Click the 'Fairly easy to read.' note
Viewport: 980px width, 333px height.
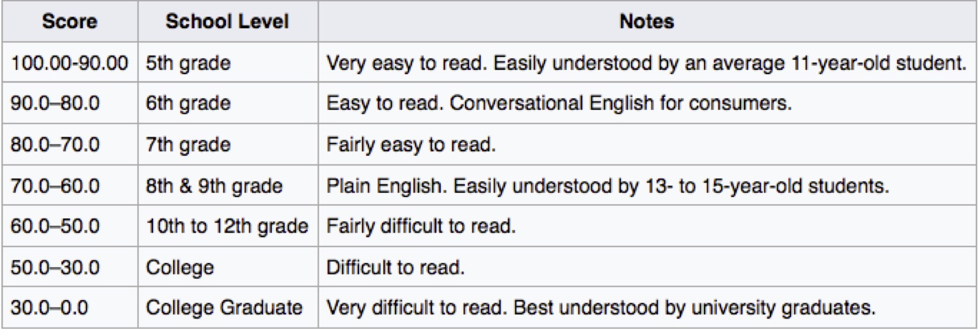(x=411, y=144)
